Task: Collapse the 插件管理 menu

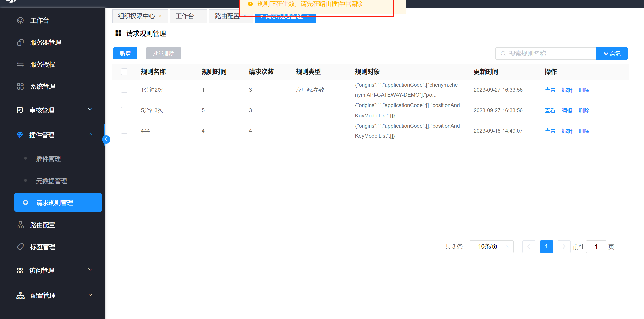Action: [90, 134]
